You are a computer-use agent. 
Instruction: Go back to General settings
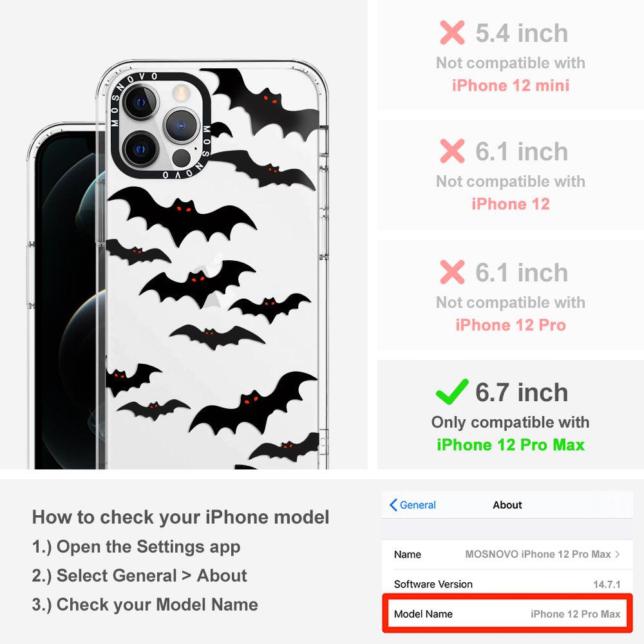point(413,505)
